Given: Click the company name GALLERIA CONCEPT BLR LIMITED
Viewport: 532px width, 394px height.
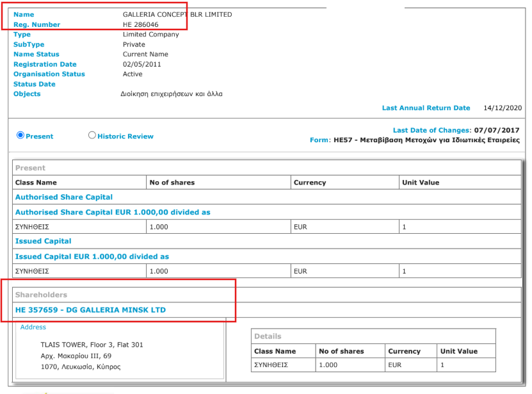Looking at the screenshot, I should click(x=177, y=15).
